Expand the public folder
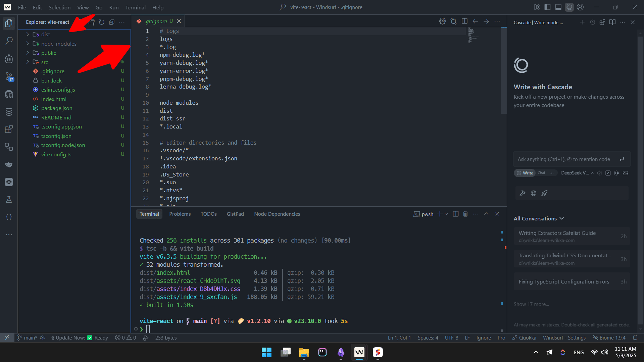Screen dimensions: 644x362 (x=28, y=53)
